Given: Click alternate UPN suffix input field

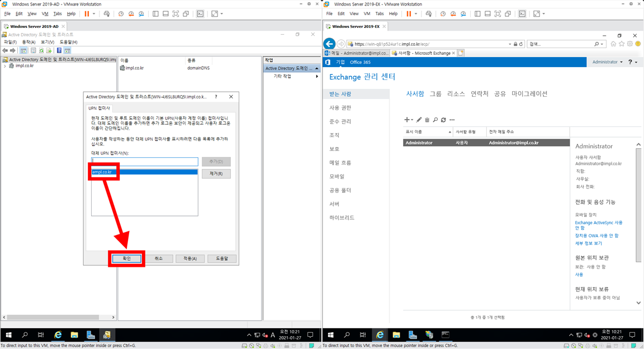Looking at the screenshot, I should click(145, 162).
